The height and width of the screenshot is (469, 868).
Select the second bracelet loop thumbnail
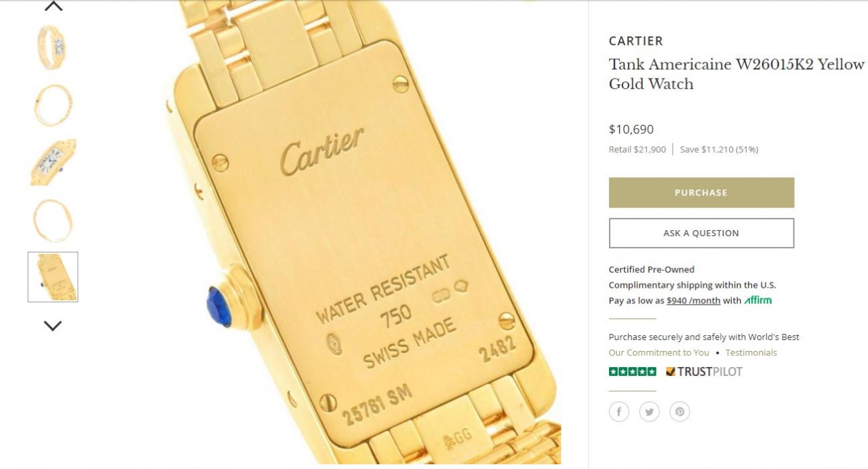[x=53, y=105]
